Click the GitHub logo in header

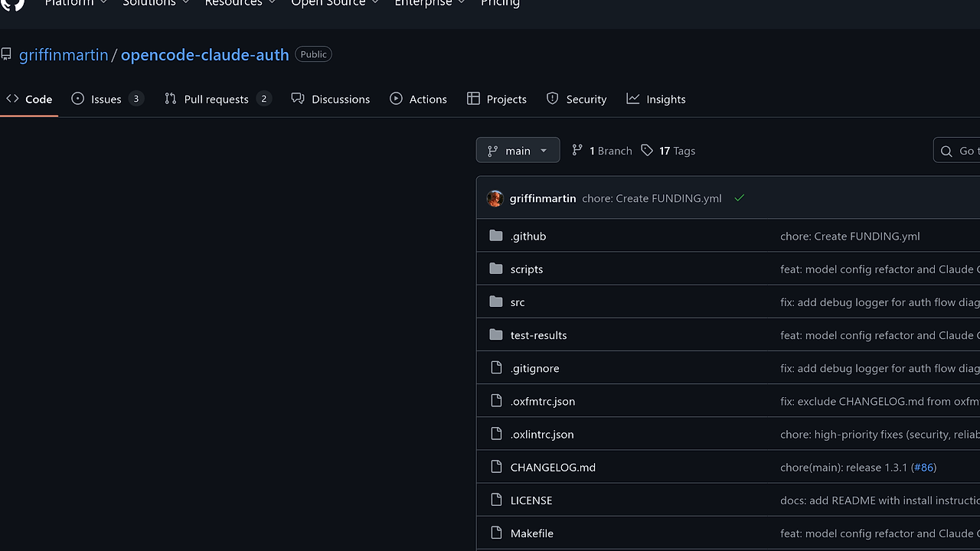[x=13, y=3]
